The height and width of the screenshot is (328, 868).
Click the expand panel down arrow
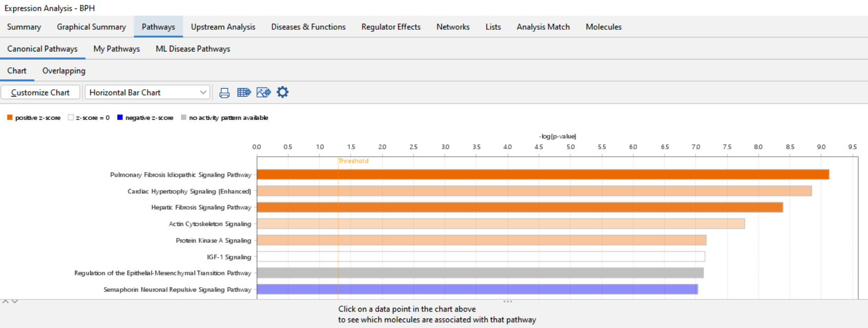click(15, 301)
